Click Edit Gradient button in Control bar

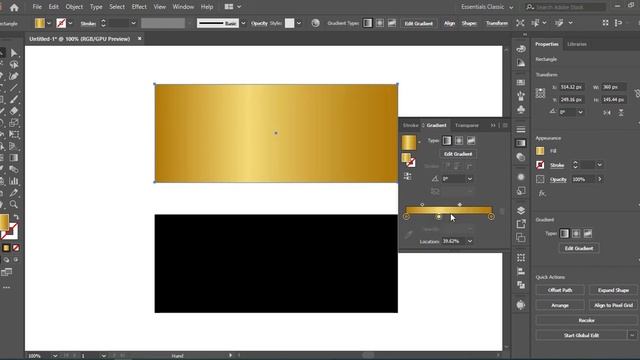(418, 23)
